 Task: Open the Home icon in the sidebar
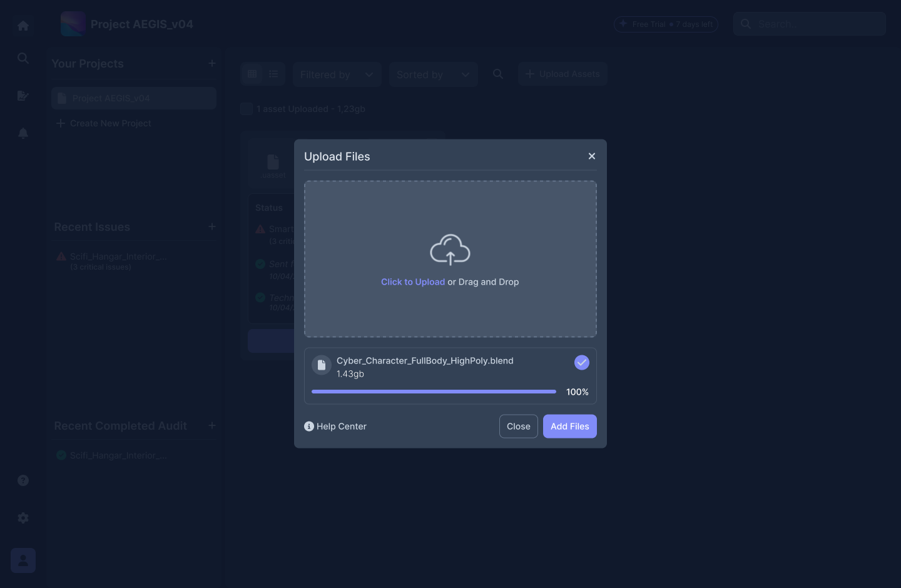[23, 26]
